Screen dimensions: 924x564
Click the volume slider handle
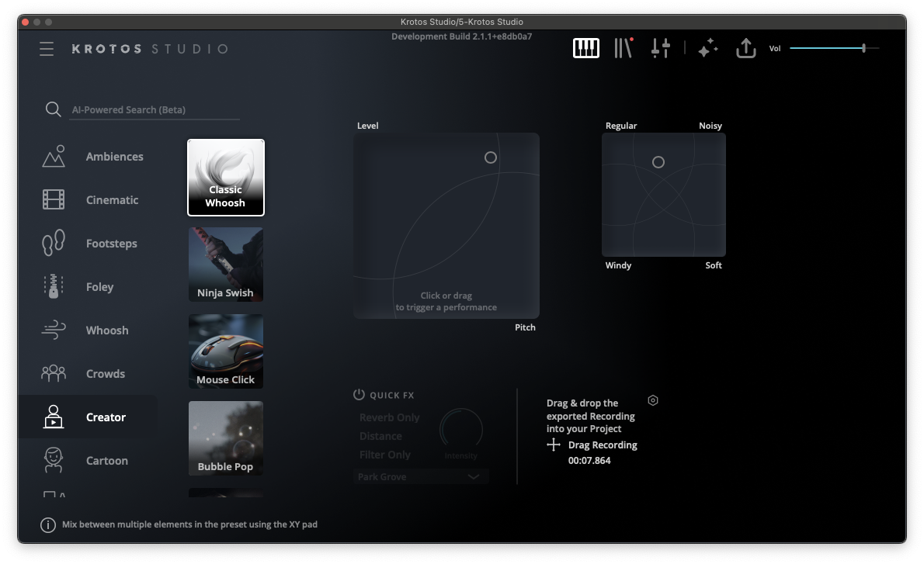point(863,48)
